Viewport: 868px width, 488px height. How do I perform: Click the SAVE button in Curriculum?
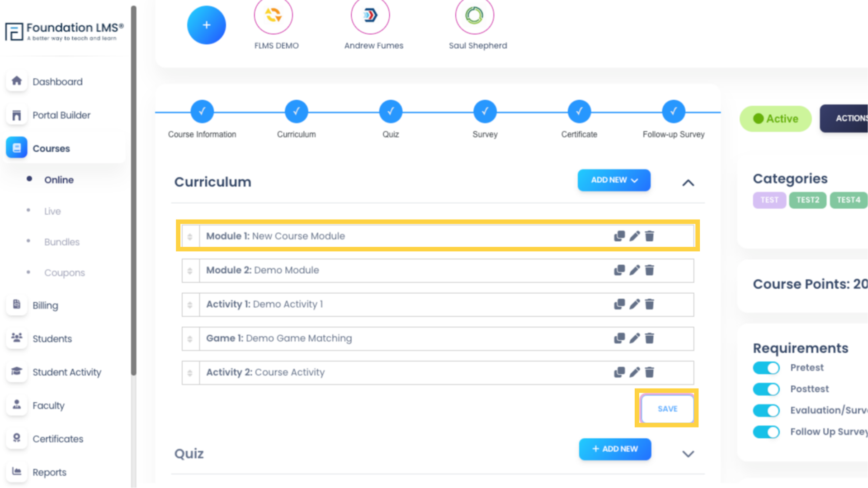pyautogui.click(x=667, y=408)
